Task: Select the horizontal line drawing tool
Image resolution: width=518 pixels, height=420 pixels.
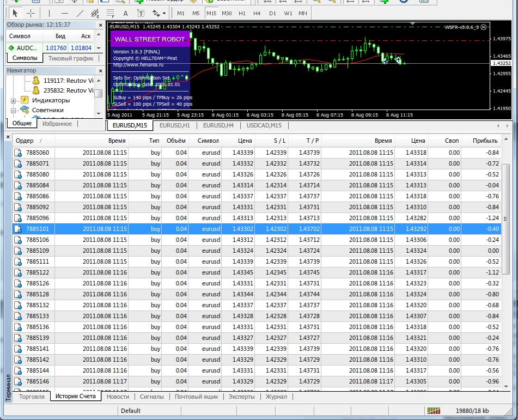Action: [x=65, y=13]
